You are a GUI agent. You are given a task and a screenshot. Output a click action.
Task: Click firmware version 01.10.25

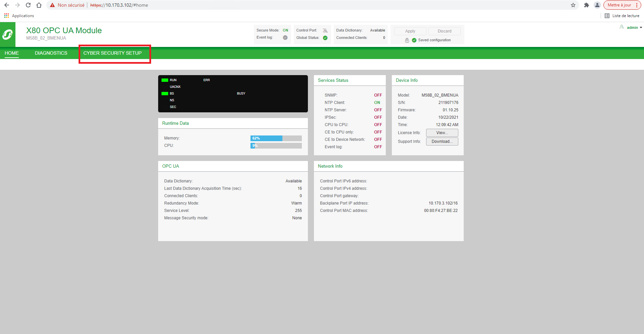[450, 110]
